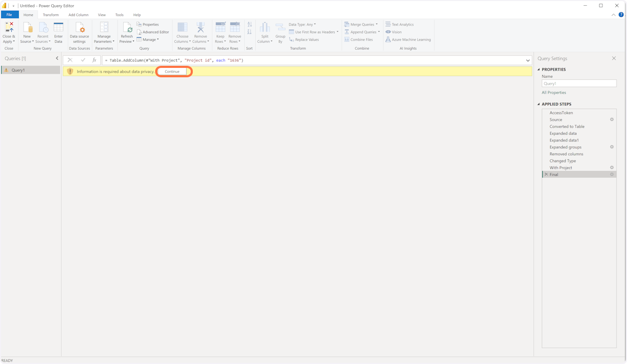This screenshot has height=364, width=627.
Task: Cancel the formula edit with the X icon
Action: (x=70, y=60)
